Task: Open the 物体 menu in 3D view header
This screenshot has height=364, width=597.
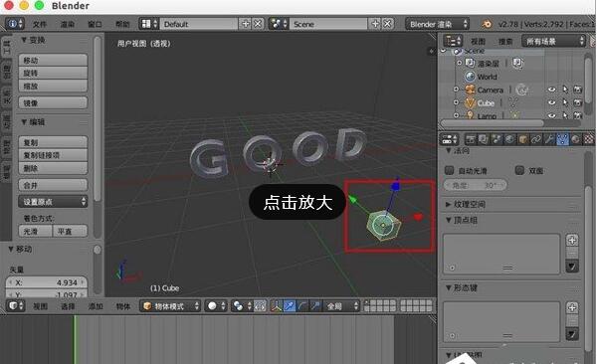Action: pyautogui.click(x=123, y=306)
